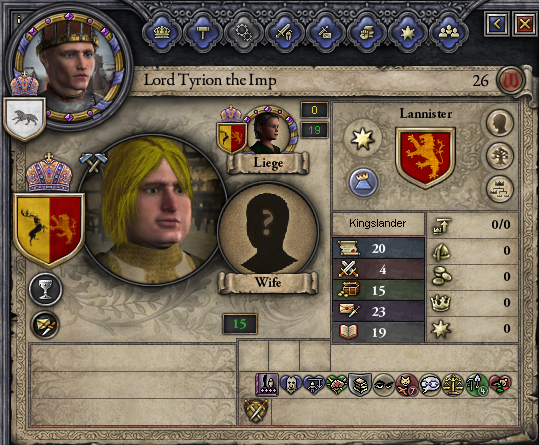Open the family tree icon
Viewport: 539px width, 445px height.
[x=500, y=157]
